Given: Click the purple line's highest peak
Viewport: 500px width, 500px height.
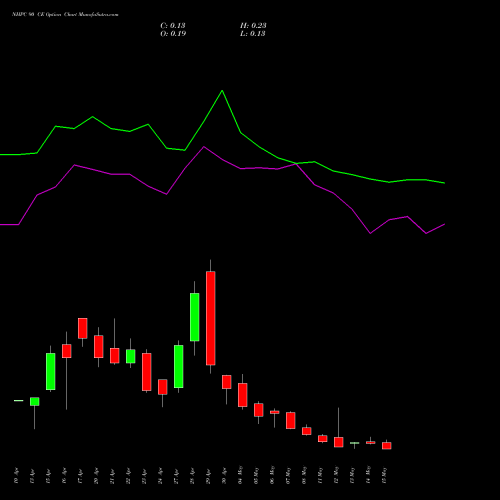Looking at the screenshot, I should tap(204, 147).
